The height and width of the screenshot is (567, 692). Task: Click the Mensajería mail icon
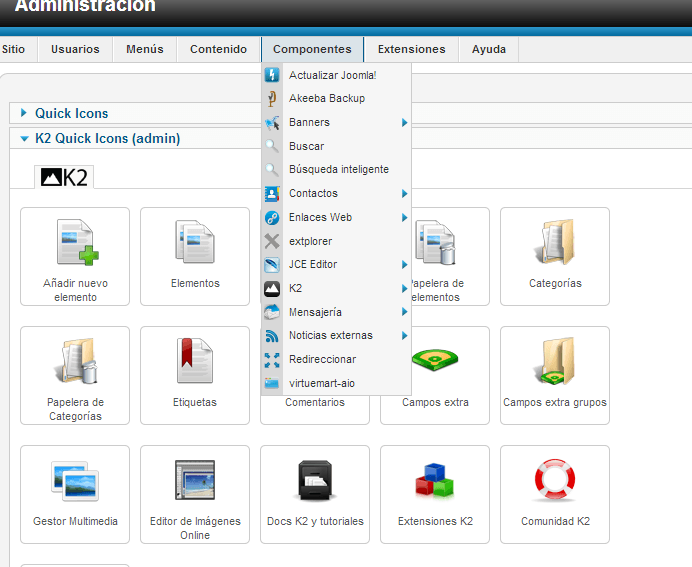tap(272, 312)
